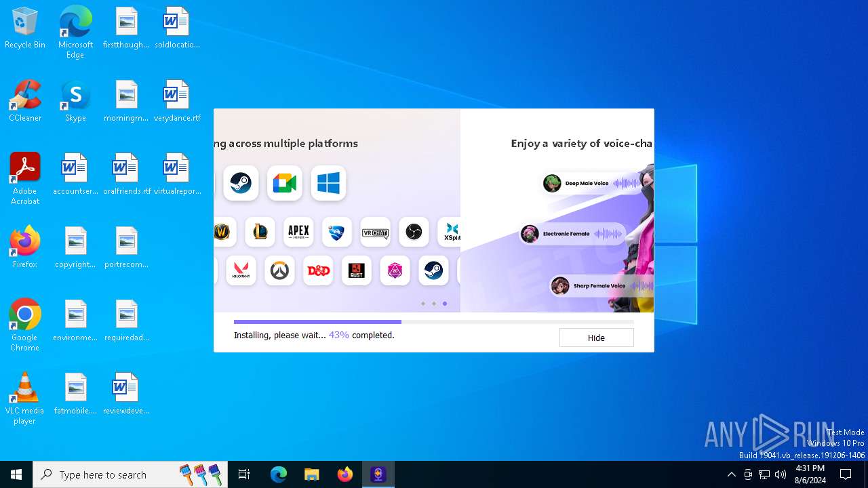Select the Sharp Female Voice chip
Image resolution: width=868 pixels, height=488 pixels.
[601, 285]
